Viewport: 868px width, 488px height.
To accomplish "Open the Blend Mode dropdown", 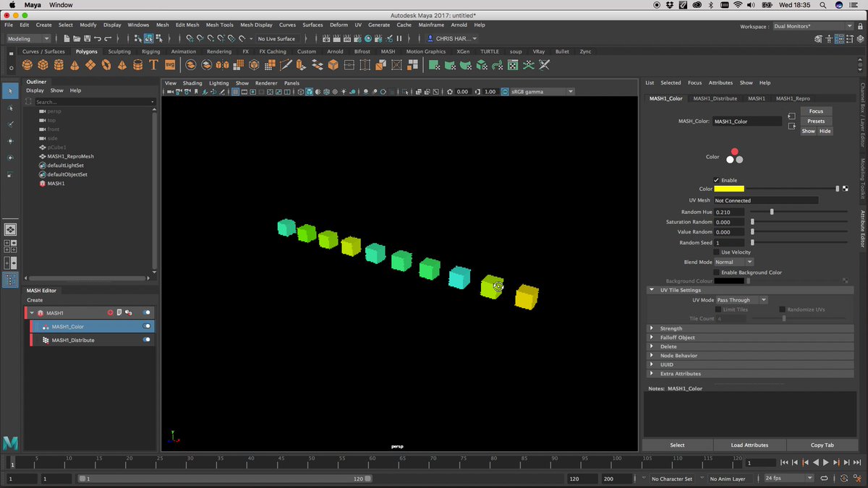I will (733, 262).
